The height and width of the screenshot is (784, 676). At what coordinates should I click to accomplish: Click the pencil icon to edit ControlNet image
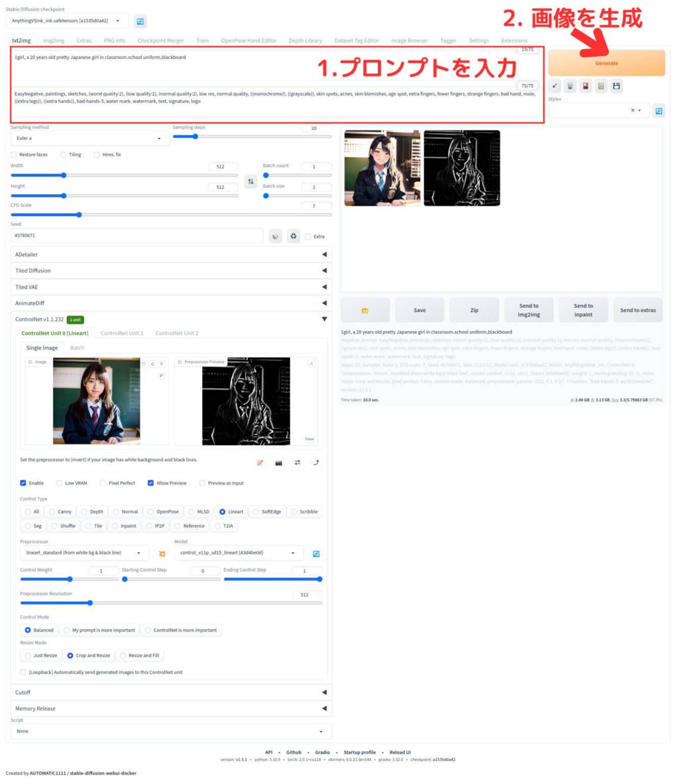[260, 463]
